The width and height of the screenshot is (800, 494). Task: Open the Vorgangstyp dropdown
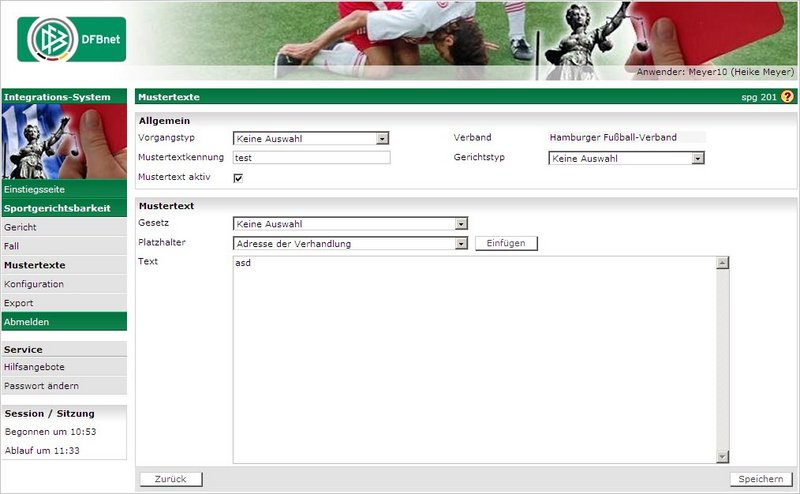[x=310, y=139]
